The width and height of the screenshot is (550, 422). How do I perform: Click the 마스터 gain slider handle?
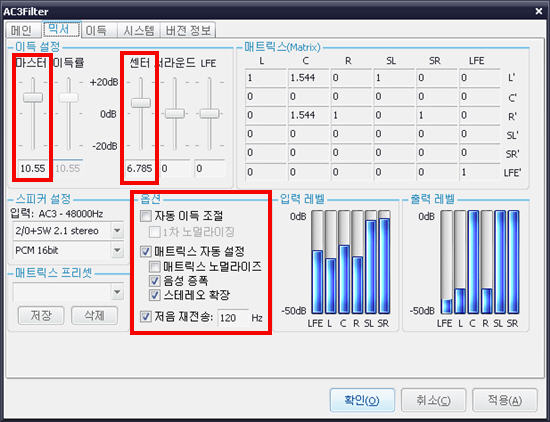(33, 97)
